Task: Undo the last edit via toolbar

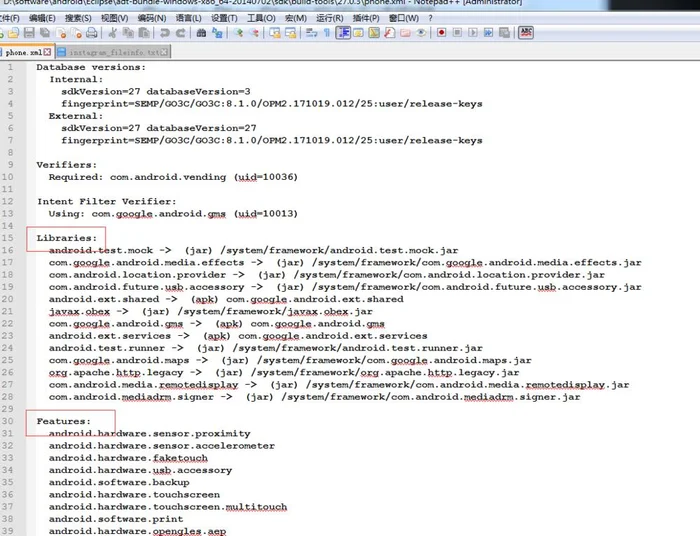Action: [165, 33]
